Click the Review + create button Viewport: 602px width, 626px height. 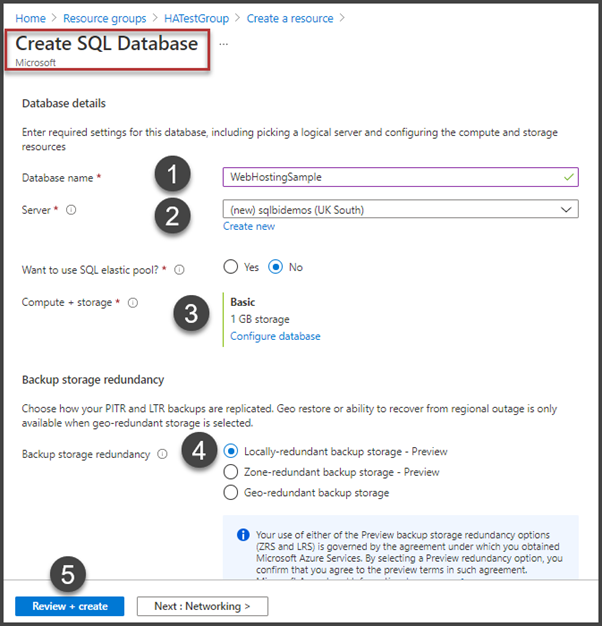70,606
